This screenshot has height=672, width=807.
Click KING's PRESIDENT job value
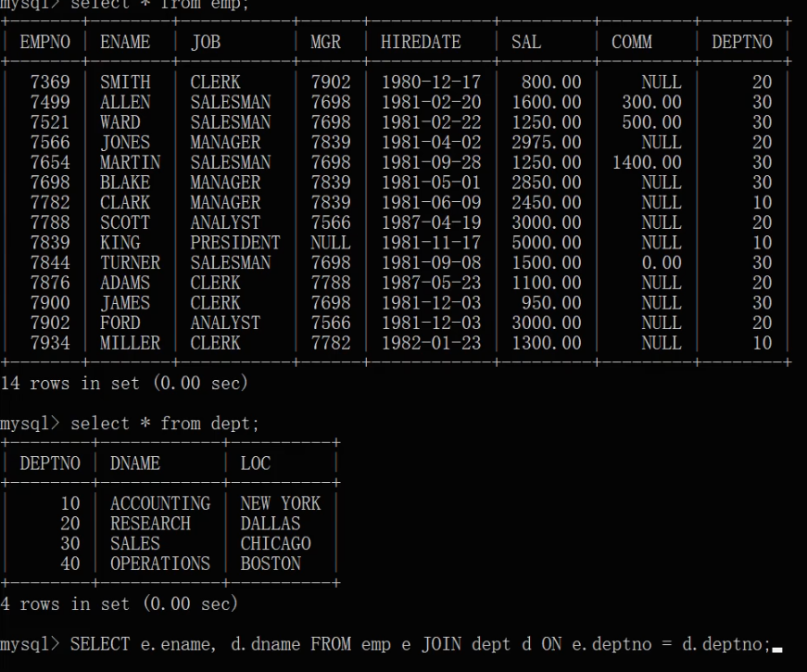[235, 243]
